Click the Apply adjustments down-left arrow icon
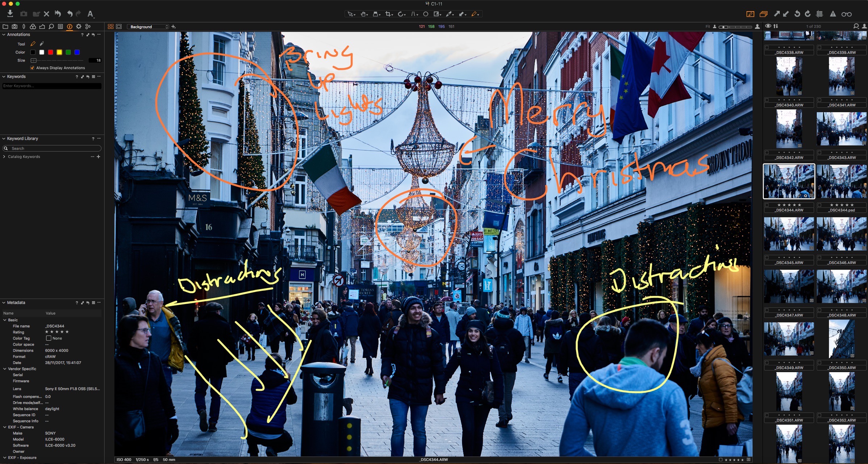Viewport: 868px width, 464px height. (786, 14)
